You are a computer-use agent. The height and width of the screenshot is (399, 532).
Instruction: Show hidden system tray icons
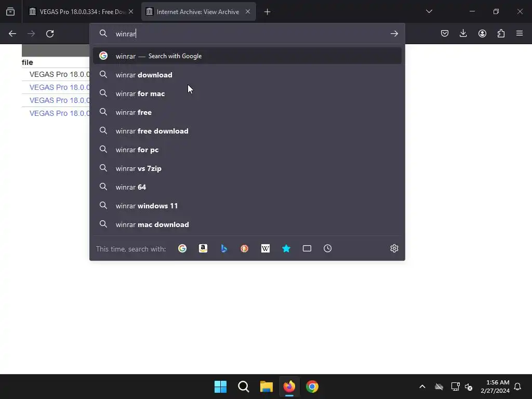point(422,387)
